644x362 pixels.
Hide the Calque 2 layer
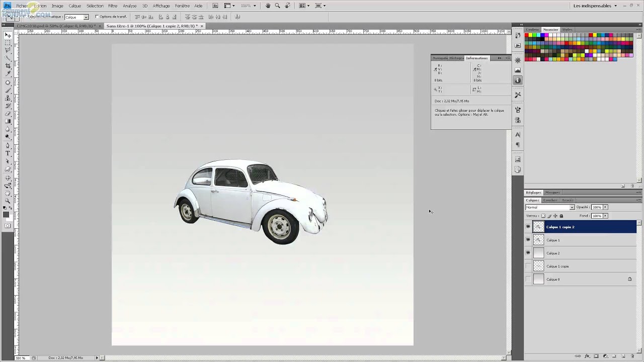point(528,253)
